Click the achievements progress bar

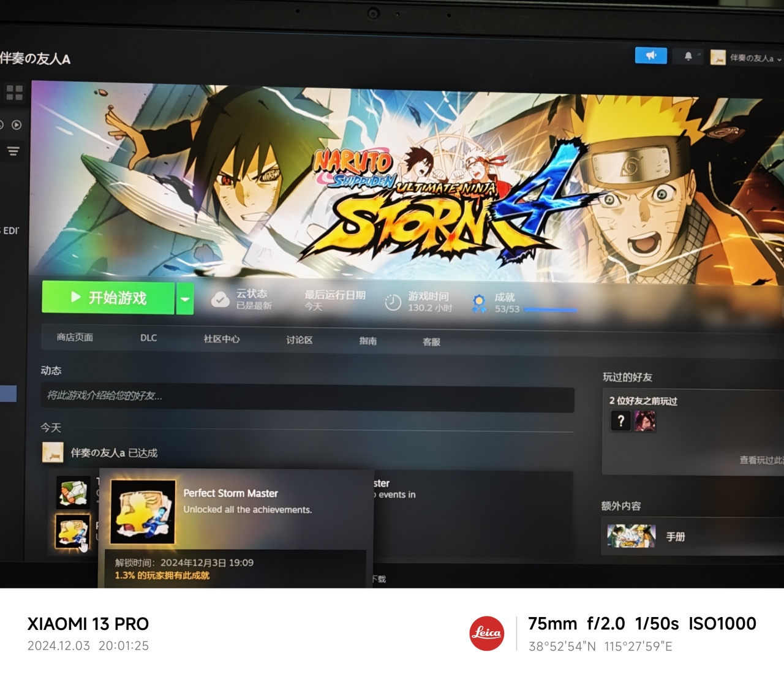tap(550, 310)
